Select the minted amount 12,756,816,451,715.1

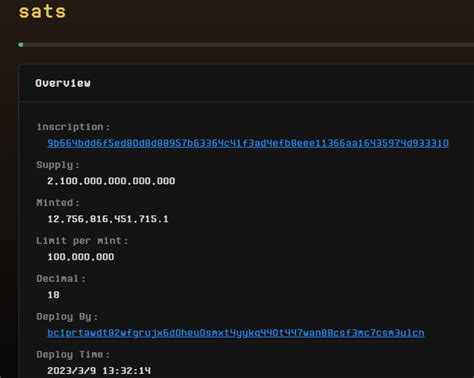[108, 219]
